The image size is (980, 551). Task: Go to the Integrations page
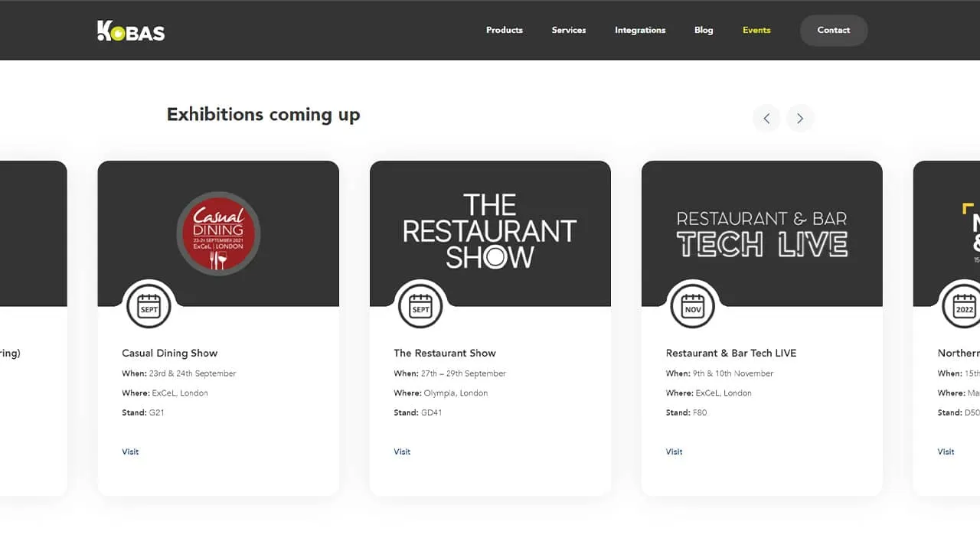click(x=640, y=31)
